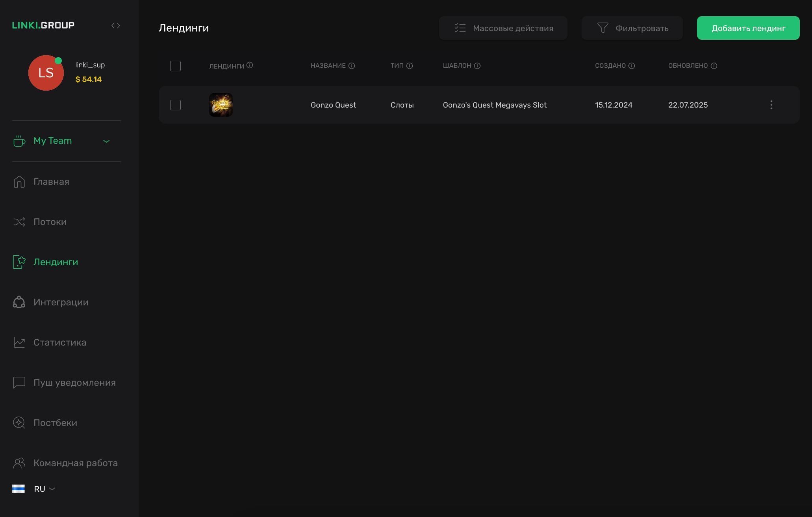This screenshot has width=812, height=517.
Task: Click the info icon next to ОБНОВЛЕНО
Action: tap(714, 66)
